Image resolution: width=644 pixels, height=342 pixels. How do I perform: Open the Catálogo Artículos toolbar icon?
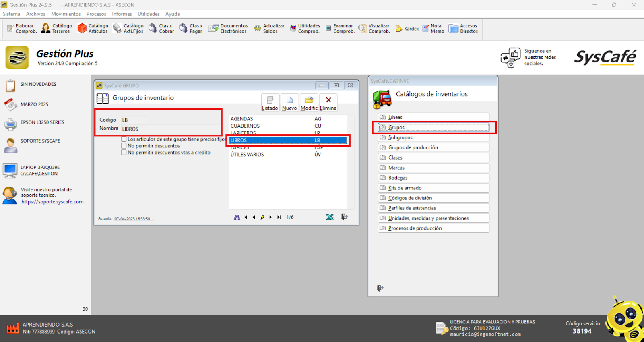(93, 29)
